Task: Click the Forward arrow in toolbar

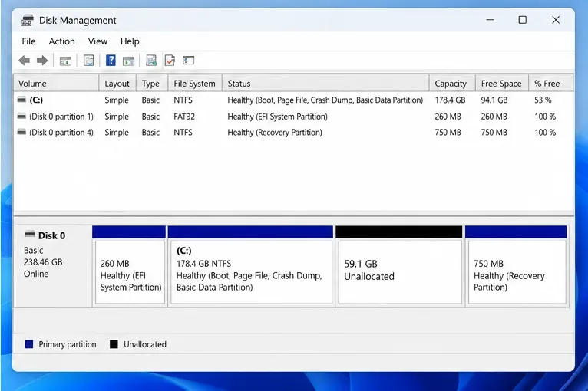Action: click(x=42, y=61)
